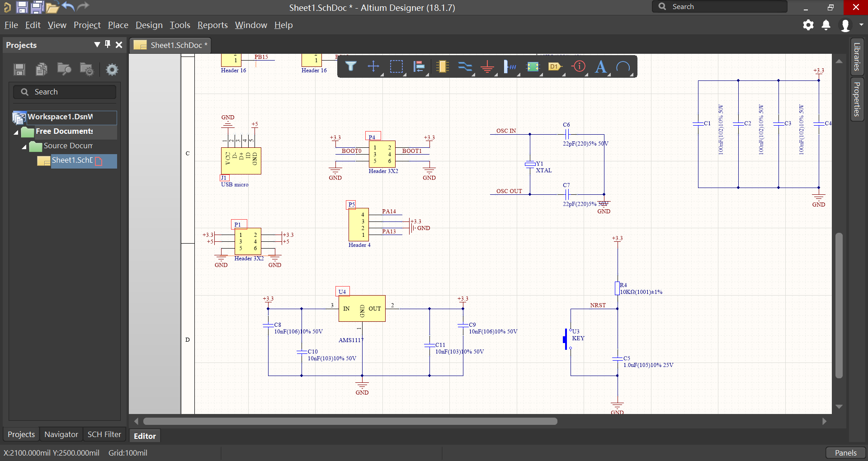Activate the Move Selected Objects tool
The image size is (868, 461).
374,66
